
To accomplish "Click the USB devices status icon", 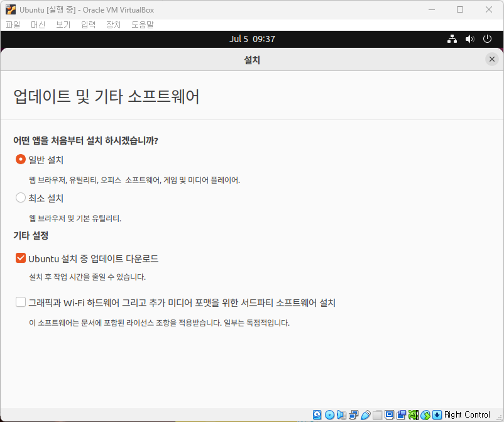I will (366, 414).
